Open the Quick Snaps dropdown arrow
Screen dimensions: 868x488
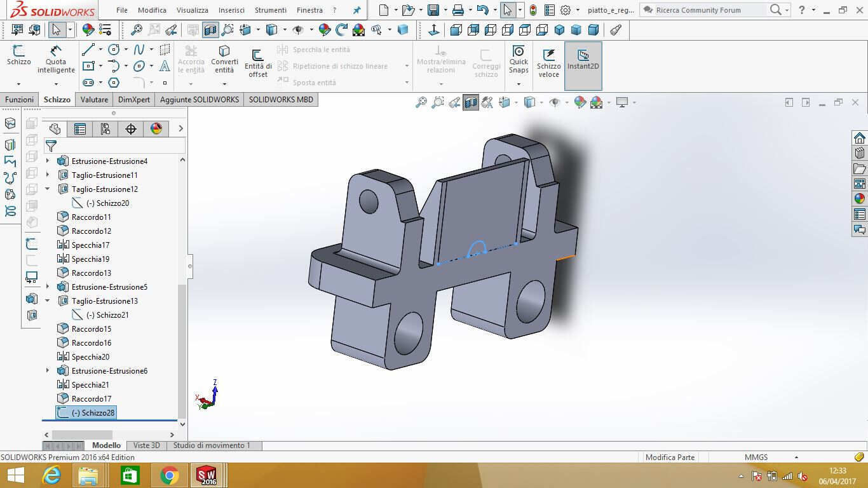click(519, 84)
